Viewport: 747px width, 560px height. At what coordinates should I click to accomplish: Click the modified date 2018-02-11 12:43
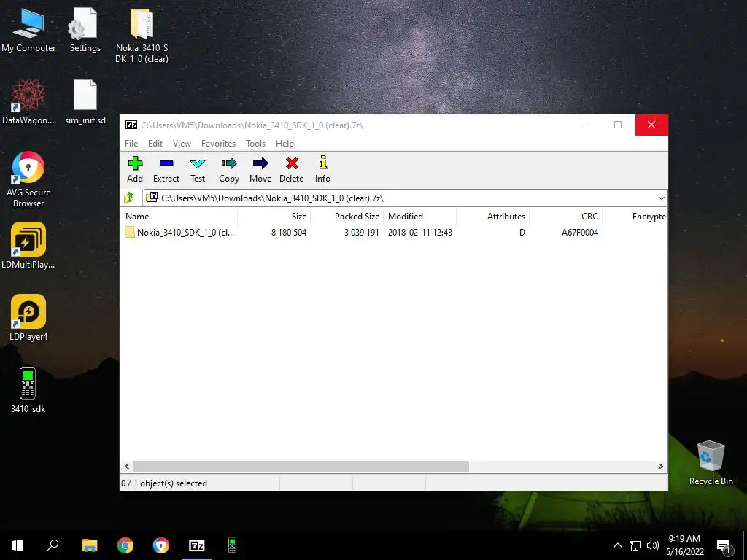pos(420,233)
